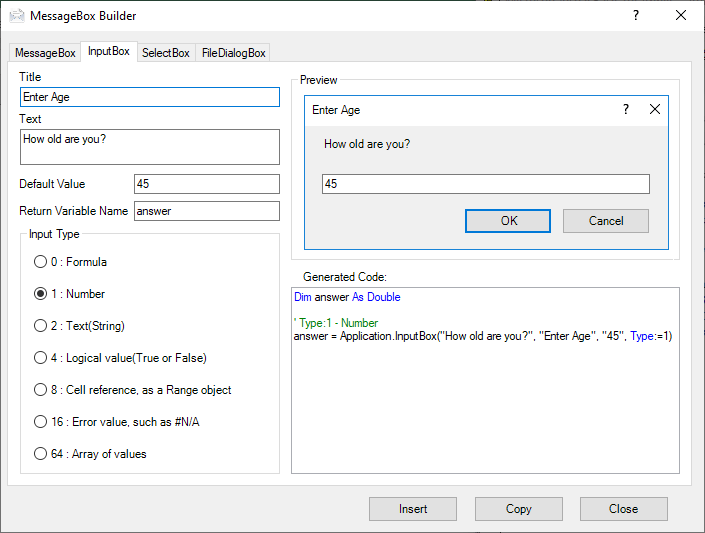This screenshot has width=705, height=533.
Task: Click the Insert button
Action: pyautogui.click(x=413, y=509)
